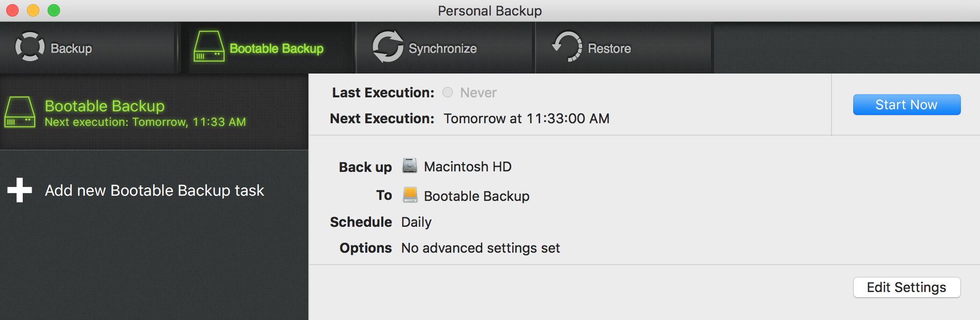Select the Bootable Backup task in sidebar
Image resolution: width=980 pixels, height=320 pixels.
[x=154, y=112]
